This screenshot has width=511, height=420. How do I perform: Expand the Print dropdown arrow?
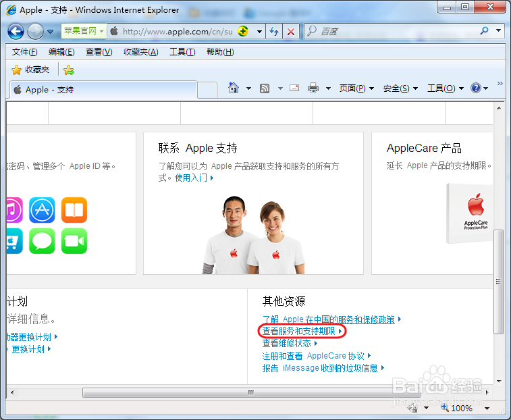328,88
